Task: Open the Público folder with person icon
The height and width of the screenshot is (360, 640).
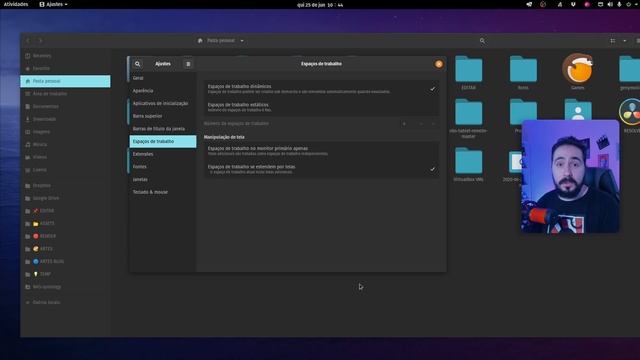Action: [x=578, y=109]
